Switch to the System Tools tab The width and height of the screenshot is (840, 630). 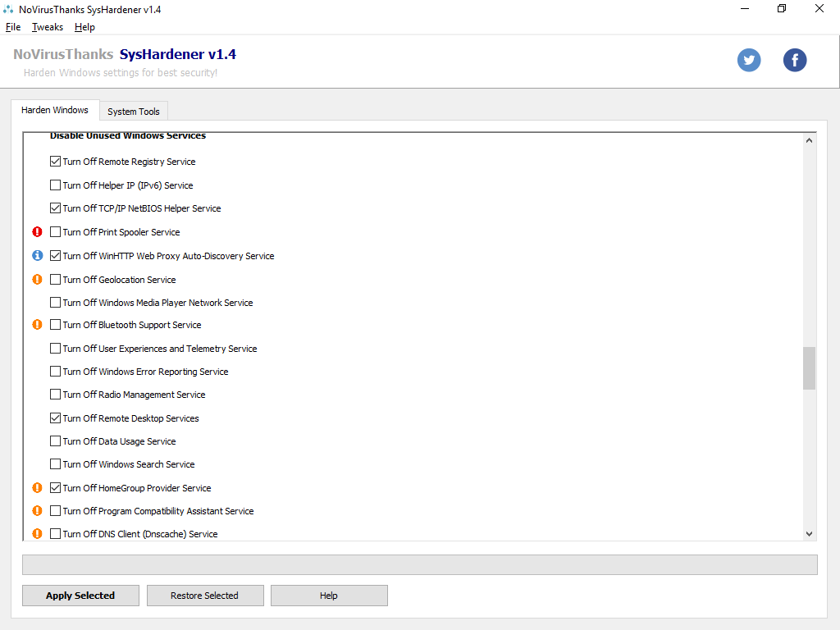(134, 112)
